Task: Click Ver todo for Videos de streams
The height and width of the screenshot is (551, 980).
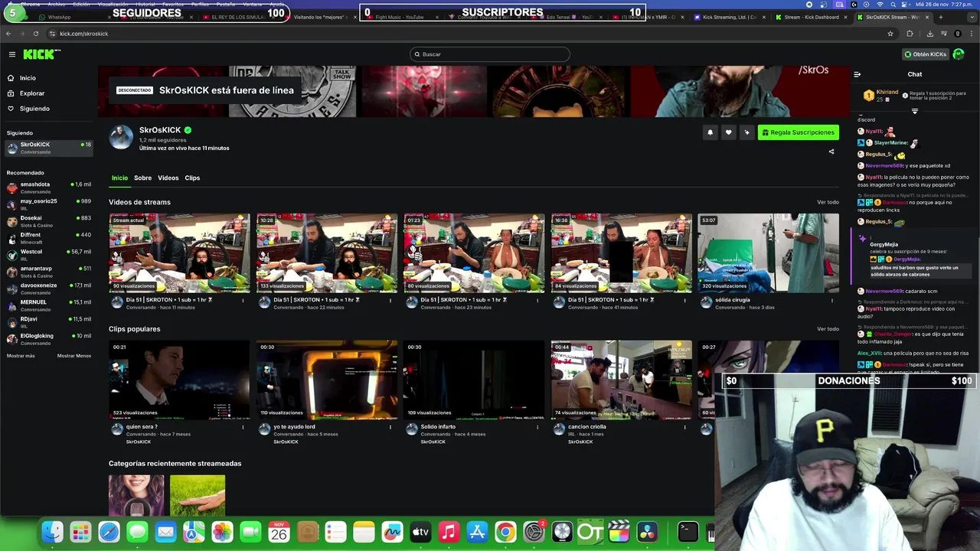Action: tap(828, 202)
